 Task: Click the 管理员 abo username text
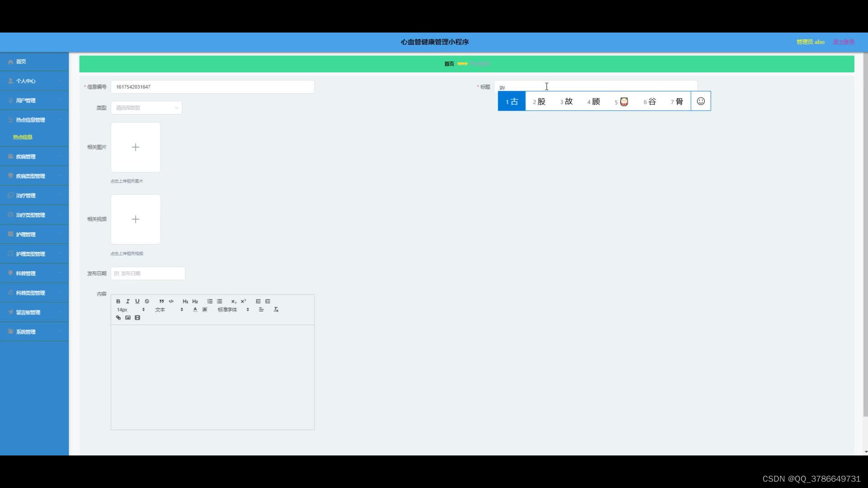pos(810,42)
